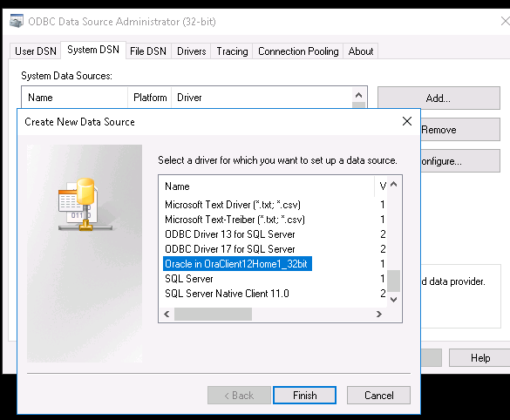Viewport: 510px width, 420px height.
Task: Click the driver list scroll down arrow
Action: pyautogui.click(x=393, y=300)
